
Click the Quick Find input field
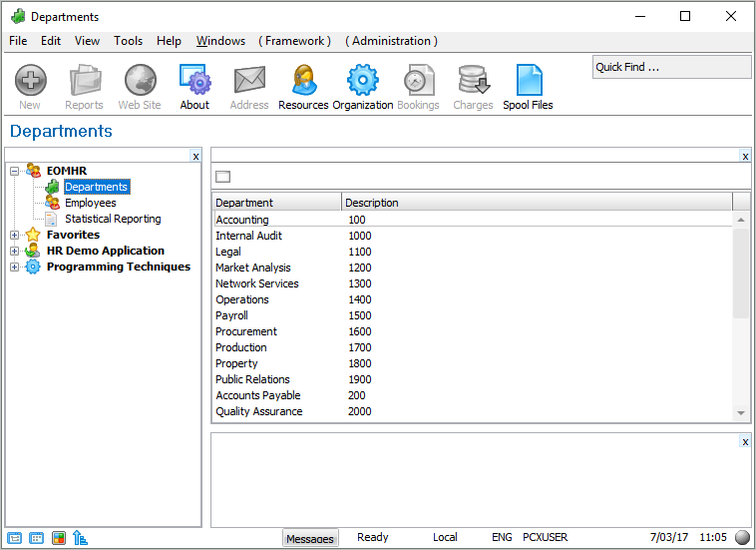tap(670, 67)
